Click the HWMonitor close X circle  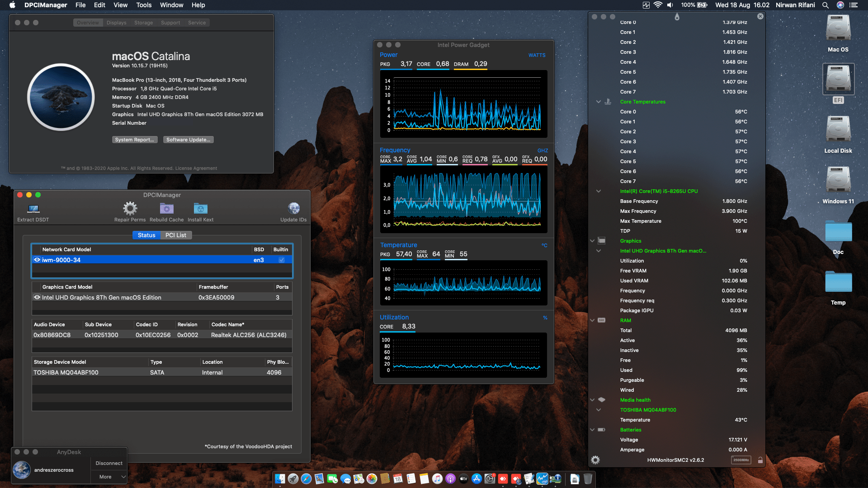(760, 16)
